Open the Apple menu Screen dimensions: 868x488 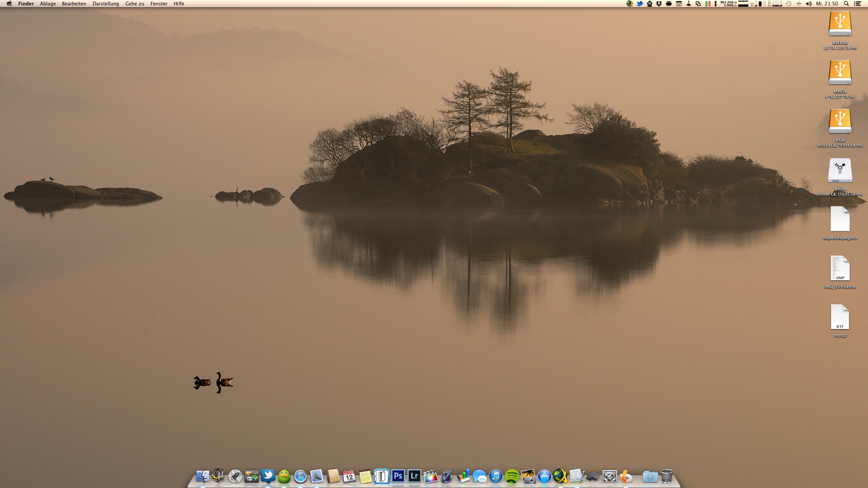[9, 4]
